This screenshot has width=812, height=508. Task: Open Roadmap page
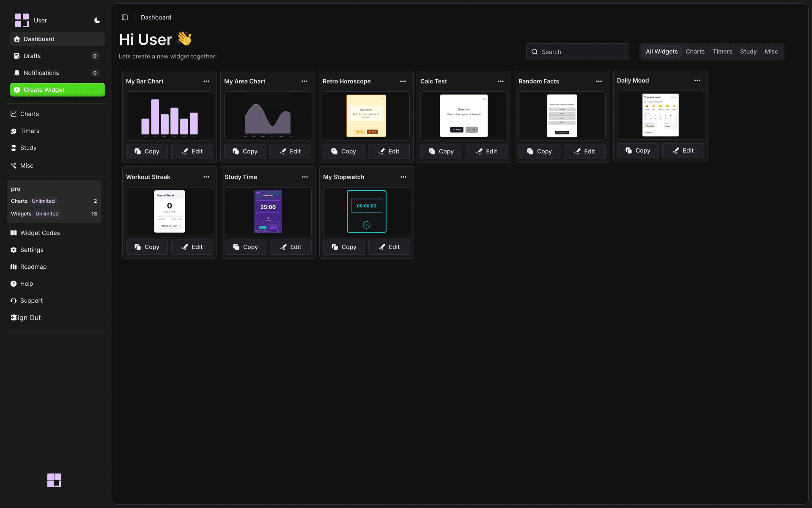pos(33,267)
